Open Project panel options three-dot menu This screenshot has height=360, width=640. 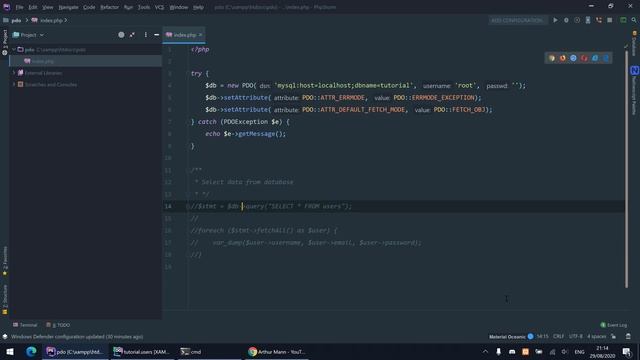[x=145, y=35]
